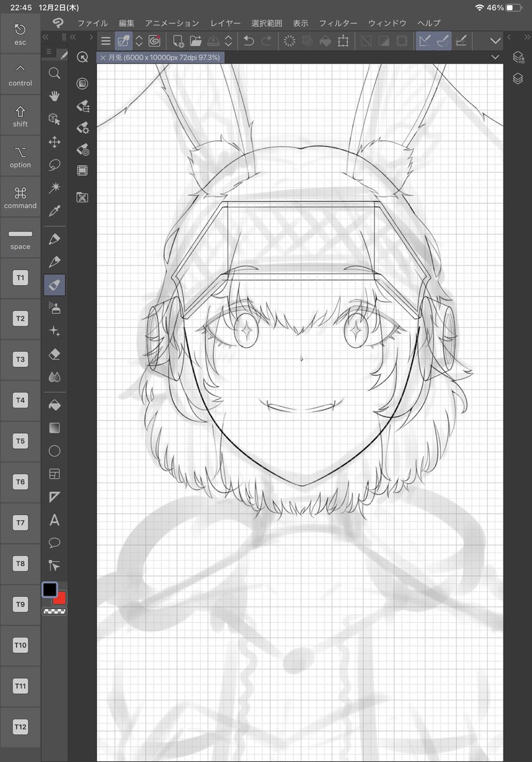
Task: Open the 選択範囲 menu
Action: [x=267, y=23]
